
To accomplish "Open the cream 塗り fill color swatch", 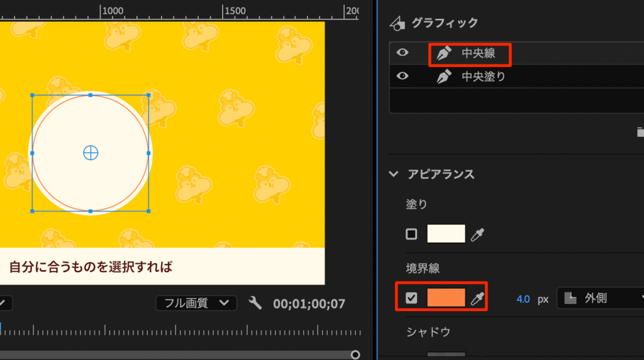I will pyautogui.click(x=446, y=234).
